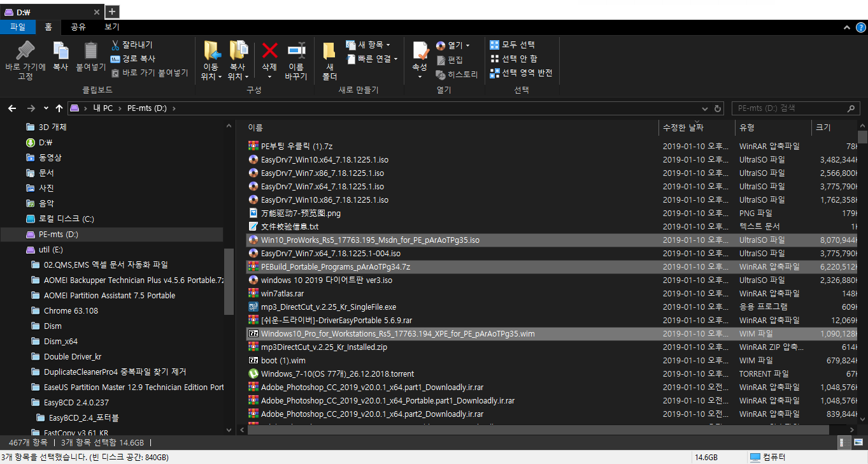Select mp3_DirectCut_v.2.25_Kr_SingleFile.exe
Viewport: 868px width, 464px height.
point(553,307)
